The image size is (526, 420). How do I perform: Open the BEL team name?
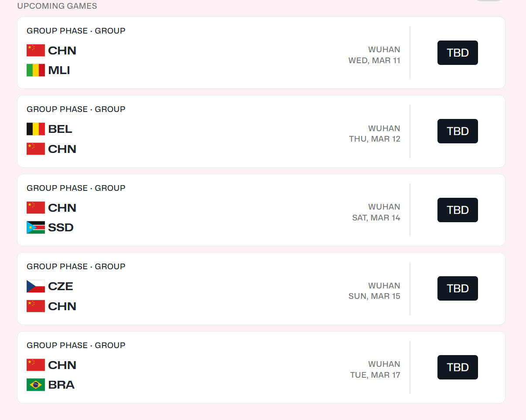60,129
